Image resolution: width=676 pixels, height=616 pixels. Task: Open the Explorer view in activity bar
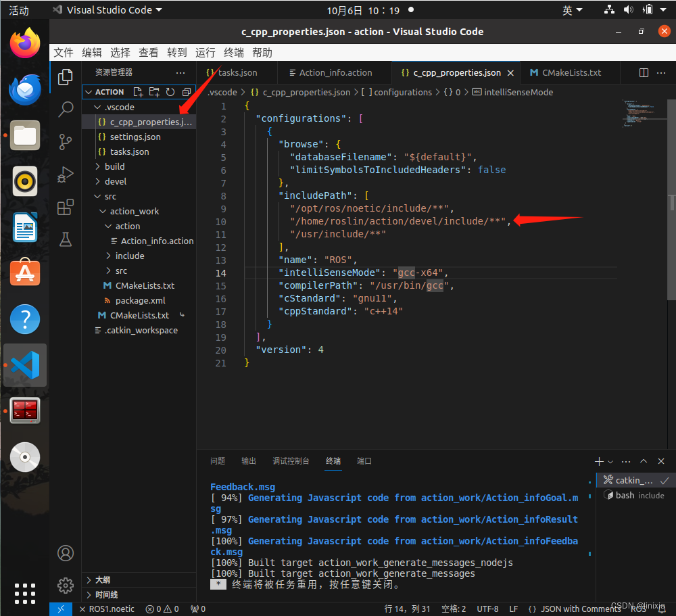(66, 77)
